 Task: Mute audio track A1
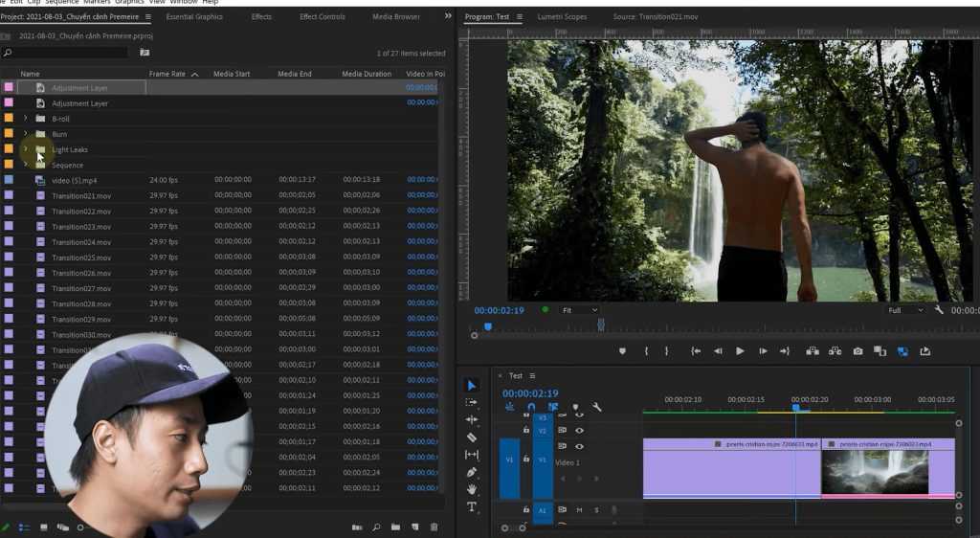(x=579, y=510)
